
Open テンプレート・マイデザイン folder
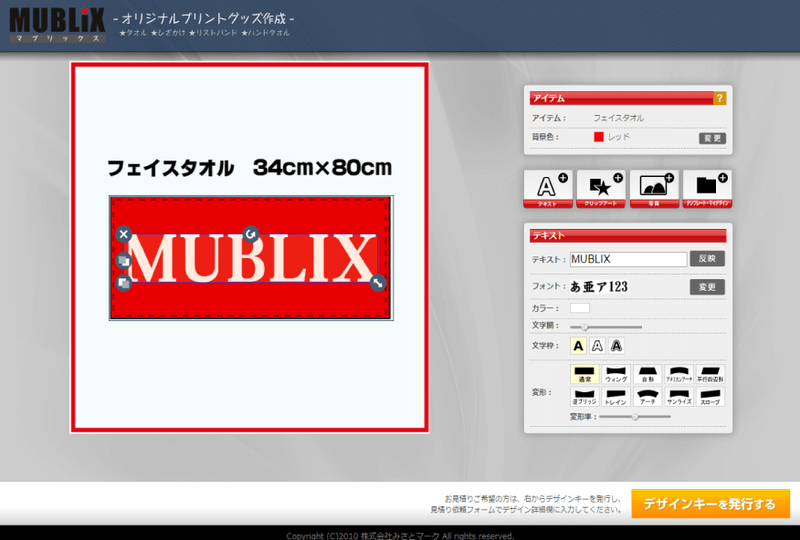coord(707,189)
